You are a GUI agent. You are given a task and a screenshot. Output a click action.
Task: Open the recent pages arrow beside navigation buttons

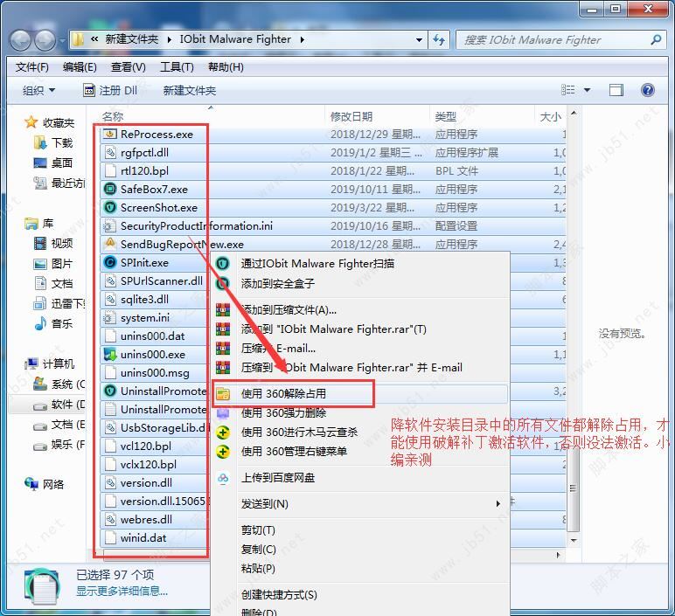(63, 41)
